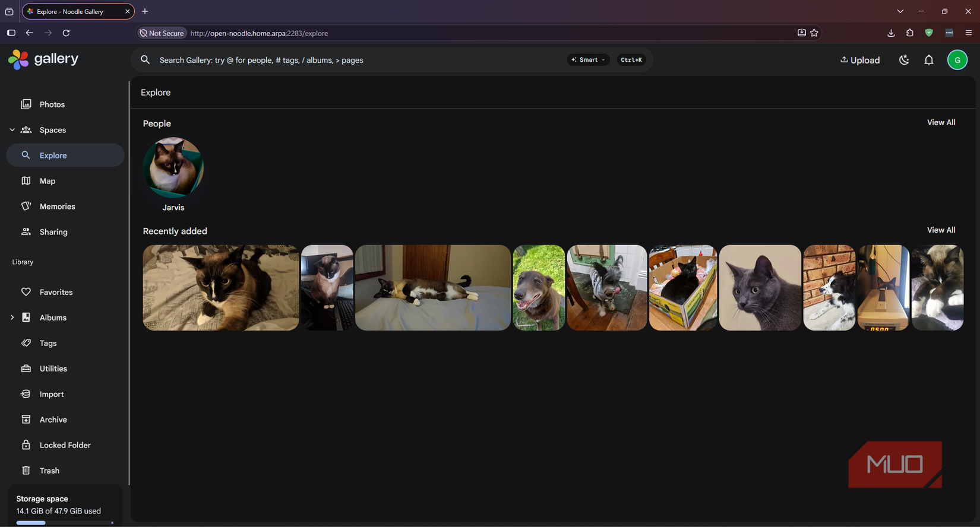Click the Sharing people icon

(26, 232)
